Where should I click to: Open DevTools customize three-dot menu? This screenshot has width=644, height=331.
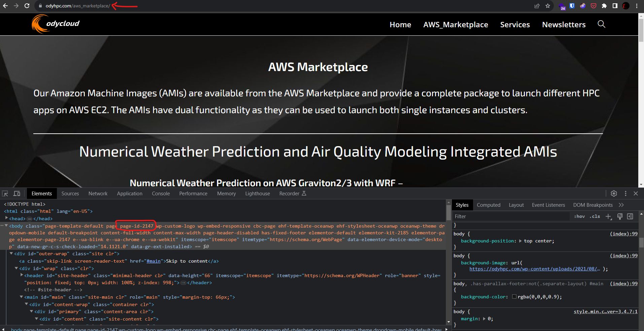[625, 194]
